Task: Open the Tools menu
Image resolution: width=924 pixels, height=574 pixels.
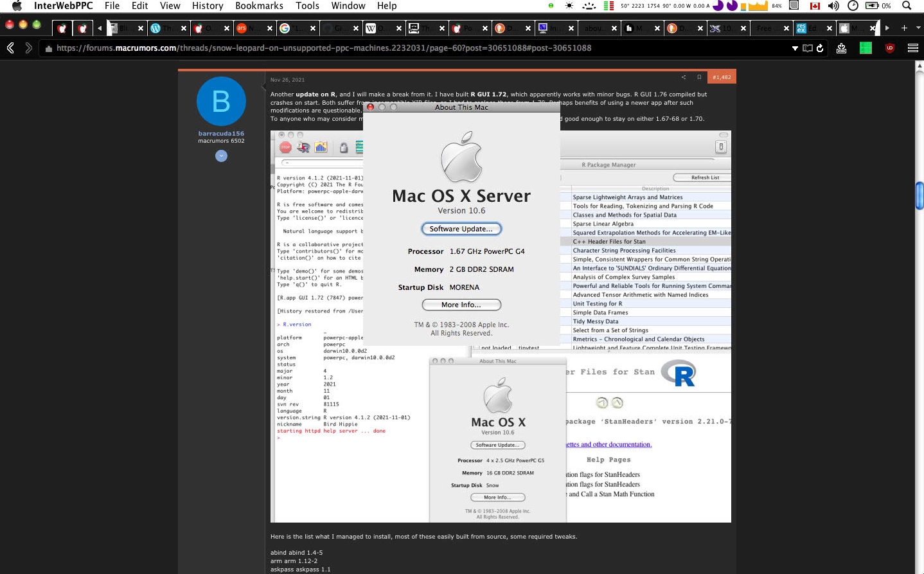Action: coord(307,6)
